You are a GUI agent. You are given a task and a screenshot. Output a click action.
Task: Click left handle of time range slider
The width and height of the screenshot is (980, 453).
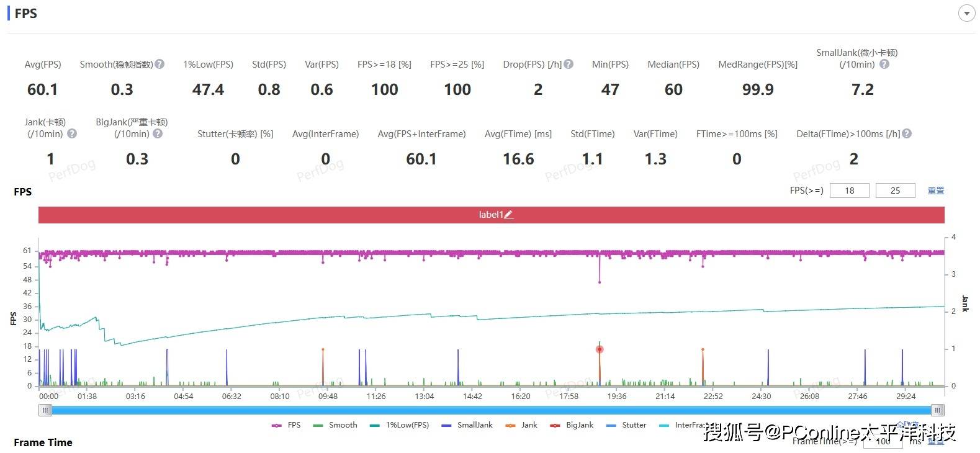pos(45,410)
